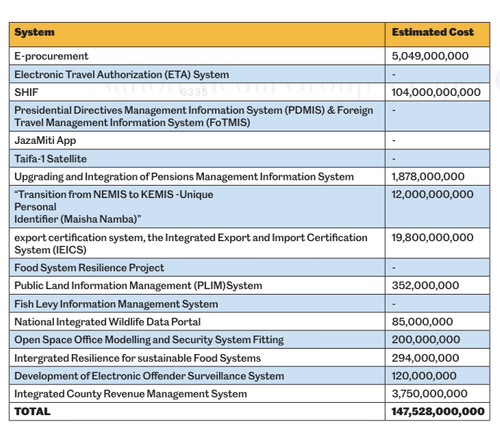Click the 'TOTAL' row label
Image resolution: width=500 pixels, height=433 pixels.
[x=32, y=412]
